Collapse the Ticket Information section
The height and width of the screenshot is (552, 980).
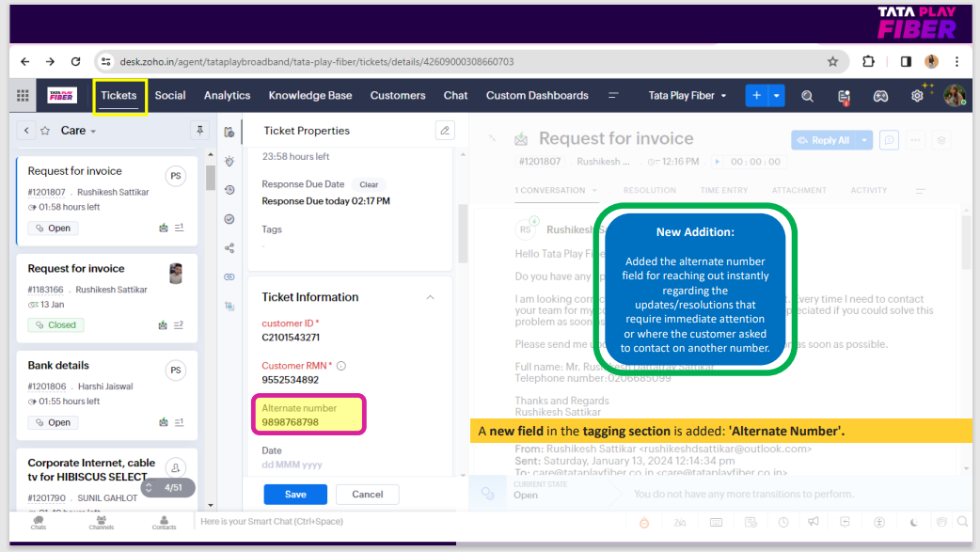pos(430,297)
